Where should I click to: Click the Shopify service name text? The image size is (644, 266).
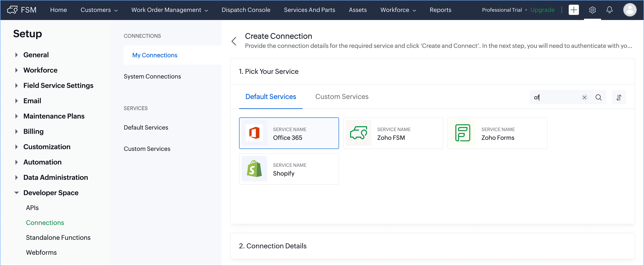(x=284, y=173)
